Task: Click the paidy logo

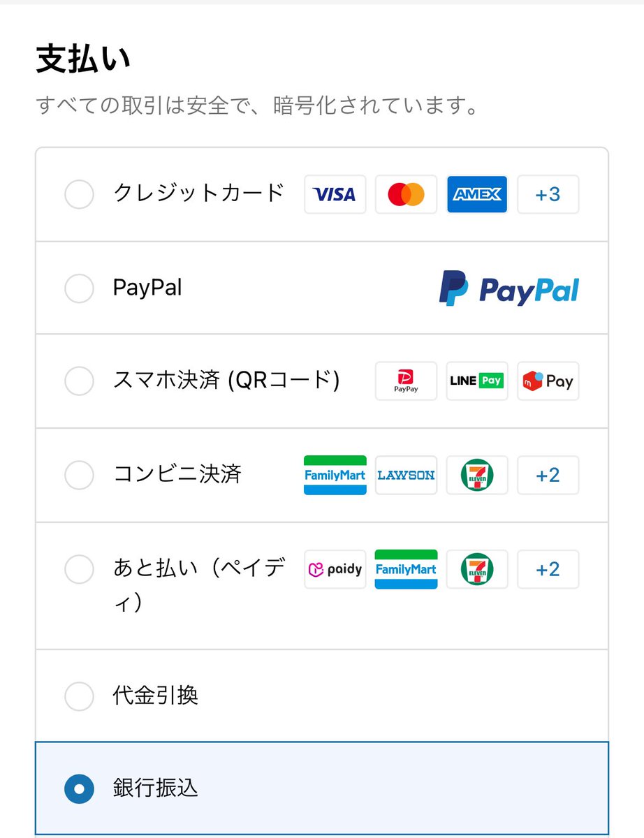Action: pos(335,569)
